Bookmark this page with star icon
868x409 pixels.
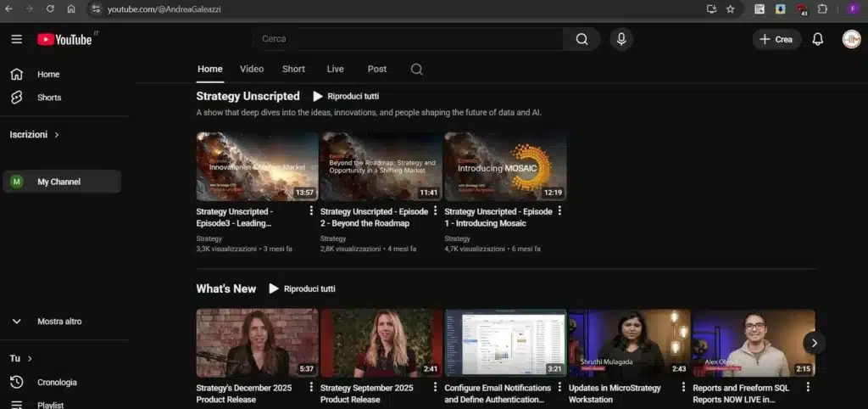[730, 8]
